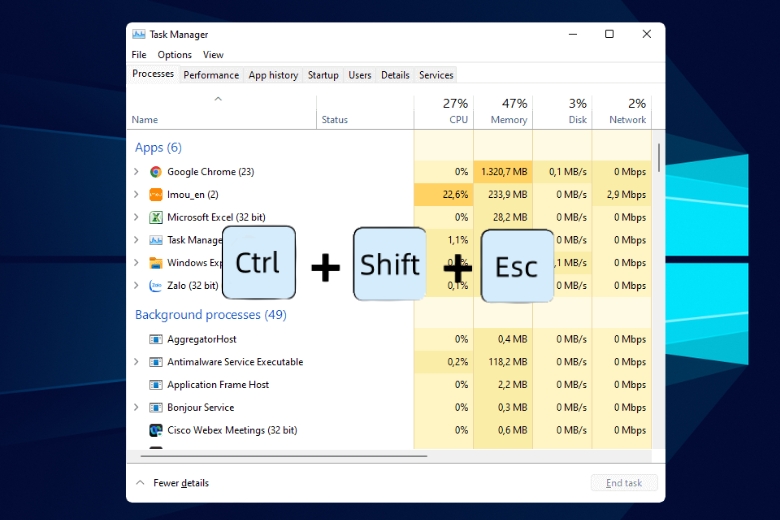Image resolution: width=780 pixels, height=520 pixels.
Task: Expand the Google Chrome process group
Action: 136,172
